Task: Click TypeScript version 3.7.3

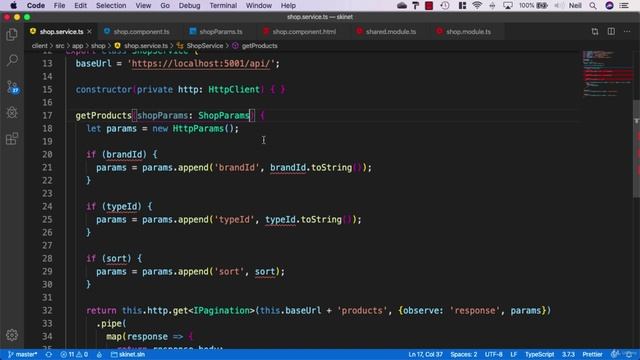Action: (568, 354)
